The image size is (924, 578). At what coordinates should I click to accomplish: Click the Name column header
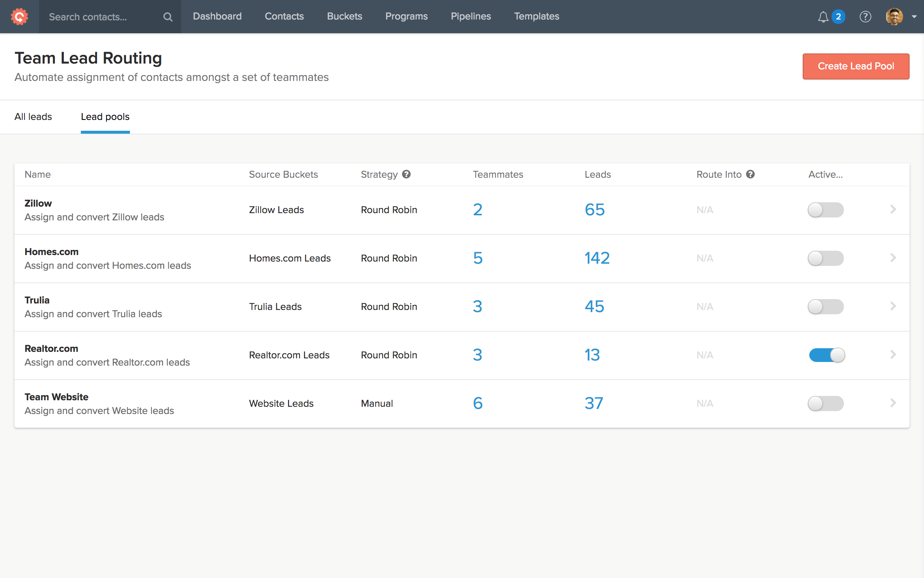click(x=38, y=174)
